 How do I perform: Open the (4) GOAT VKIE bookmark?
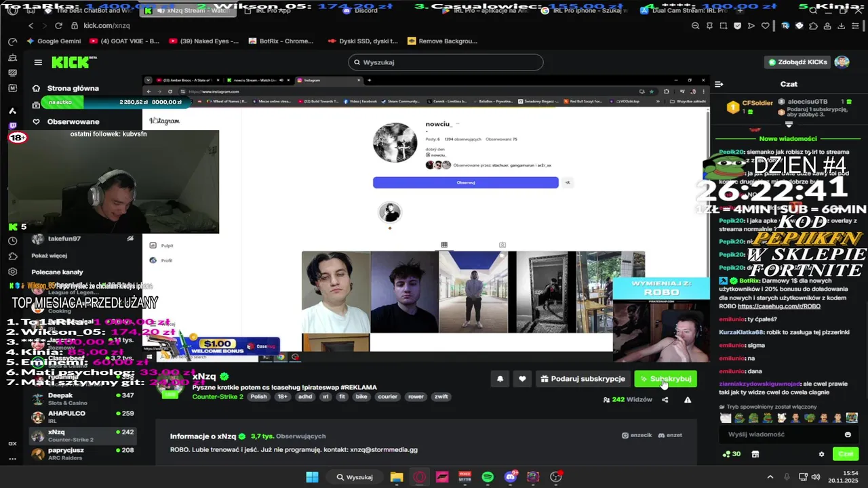click(x=124, y=41)
